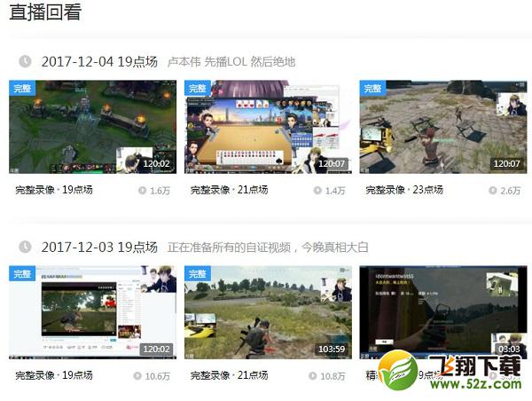Open the 2017-12-04 23点场 PUBG replay thumbnail
Viewport: 532px width, 401px height.
click(443, 127)
